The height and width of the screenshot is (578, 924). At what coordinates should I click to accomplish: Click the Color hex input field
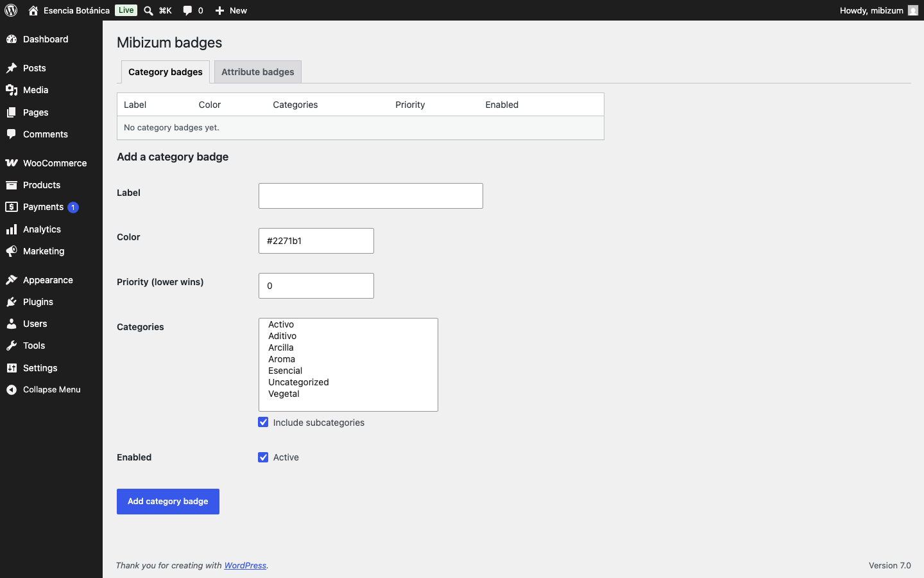point(316,241)
